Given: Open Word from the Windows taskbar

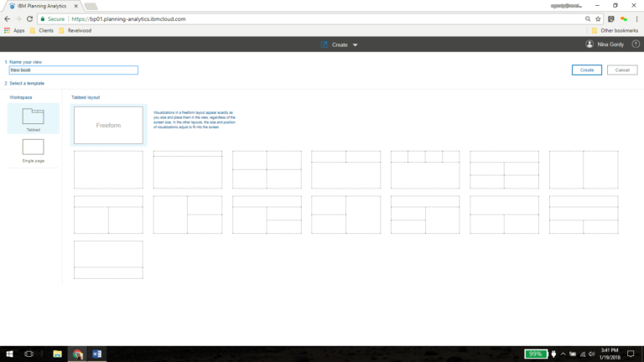Looking at the screenshot, I should coord(97,354).
